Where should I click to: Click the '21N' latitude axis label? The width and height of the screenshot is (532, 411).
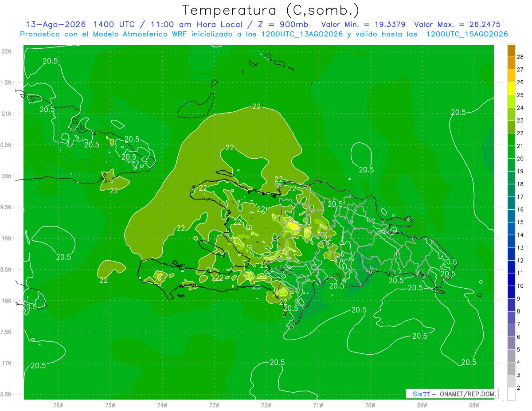7,114
